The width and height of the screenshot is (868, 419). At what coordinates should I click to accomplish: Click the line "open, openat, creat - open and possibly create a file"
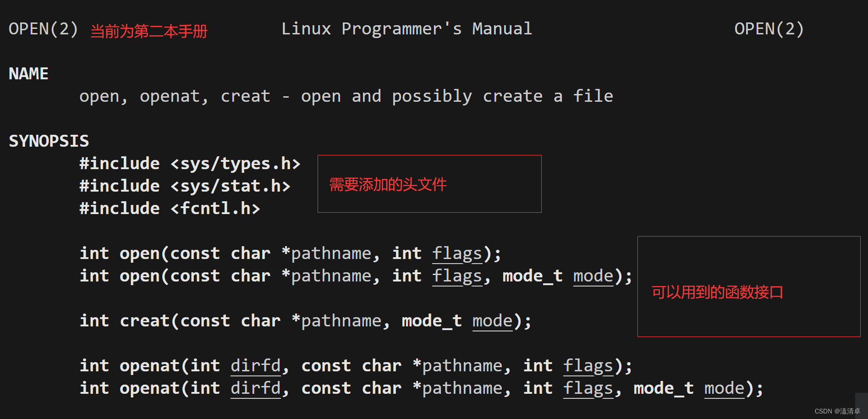click(346, 97)
